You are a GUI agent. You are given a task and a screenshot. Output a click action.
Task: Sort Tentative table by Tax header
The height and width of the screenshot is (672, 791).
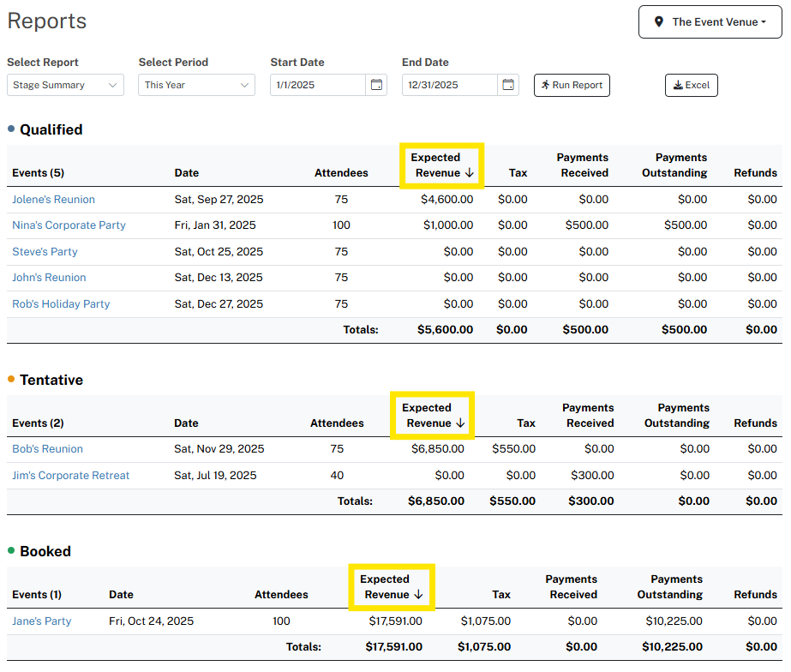(x=526, y=423)
